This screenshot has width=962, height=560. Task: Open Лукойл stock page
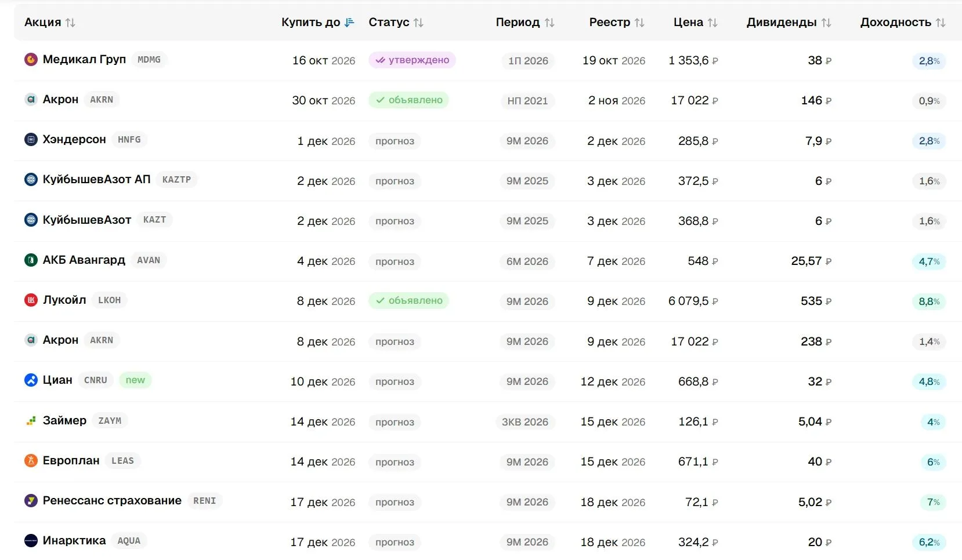[x=64, y=300]
